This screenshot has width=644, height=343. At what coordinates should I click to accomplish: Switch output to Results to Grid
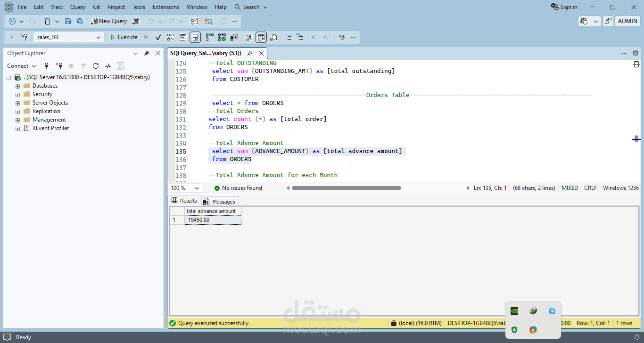tap(261, 37)
